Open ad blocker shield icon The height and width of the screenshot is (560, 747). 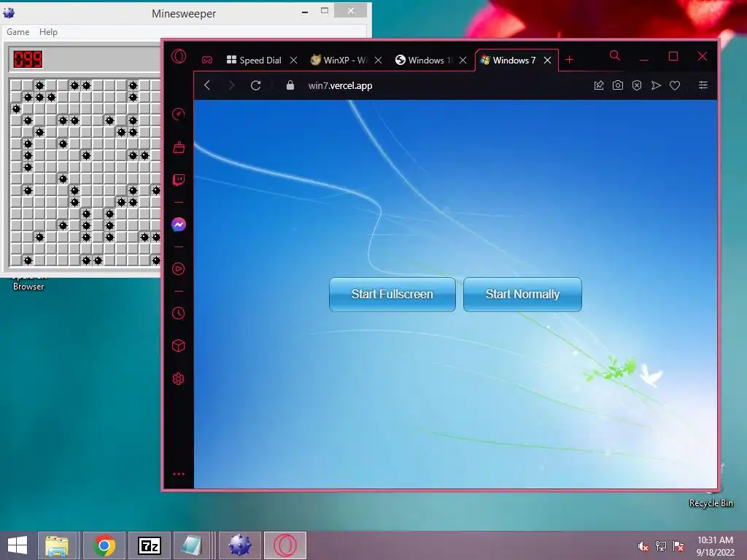tap(637, 85)
